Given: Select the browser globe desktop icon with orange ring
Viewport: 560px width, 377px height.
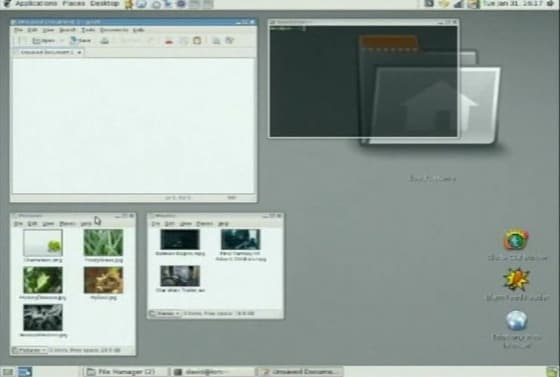Looking at the screenshot, I should pos(516,240).
